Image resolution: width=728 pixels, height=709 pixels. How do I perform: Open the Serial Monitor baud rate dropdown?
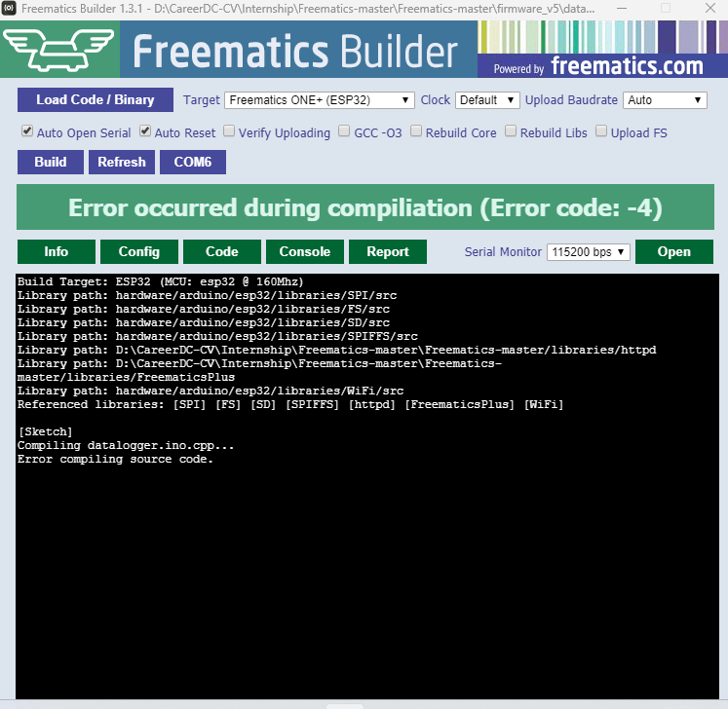(x=589, y=252)
